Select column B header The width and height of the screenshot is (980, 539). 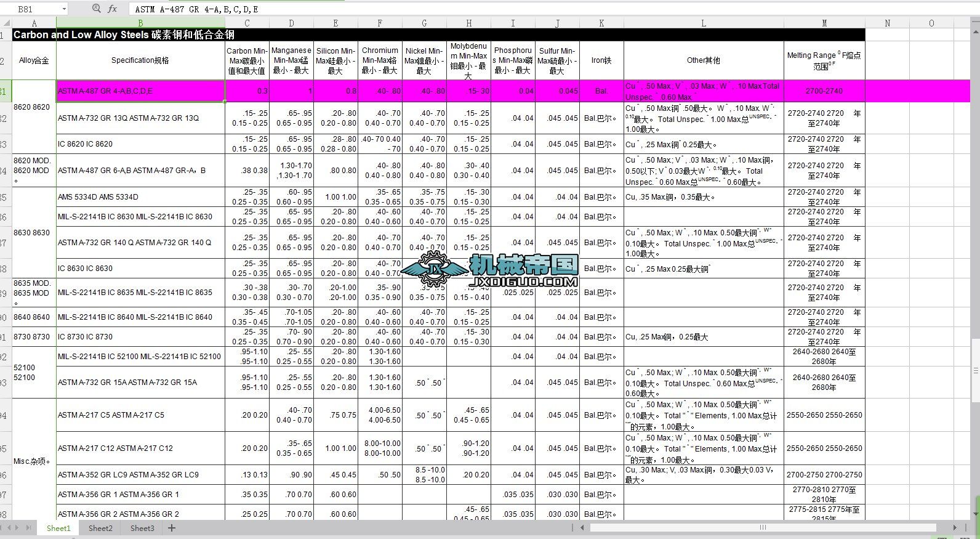point(140,23)
